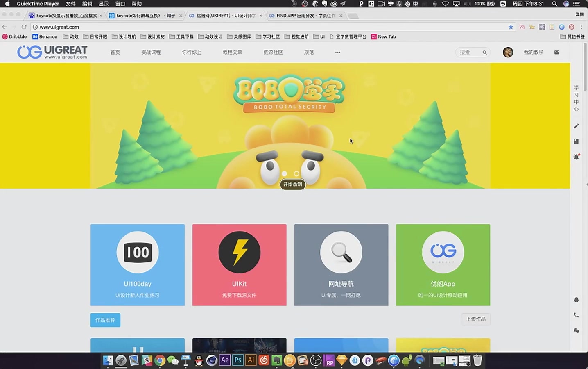Viewport: 588px width, 369px height.
Task: Open the 你行你上 navigation item
Action: [x=192, y=52]
